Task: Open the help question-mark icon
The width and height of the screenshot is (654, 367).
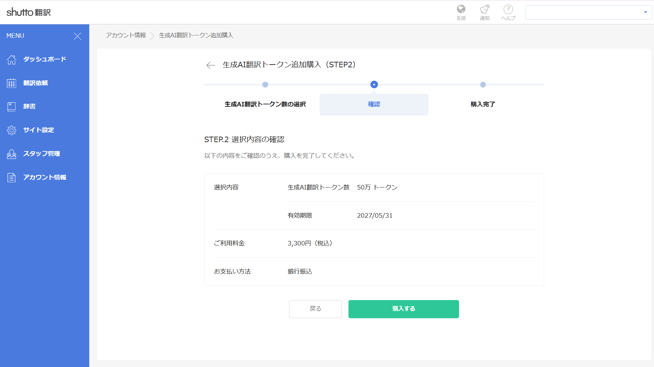Action: coord(508,9)
